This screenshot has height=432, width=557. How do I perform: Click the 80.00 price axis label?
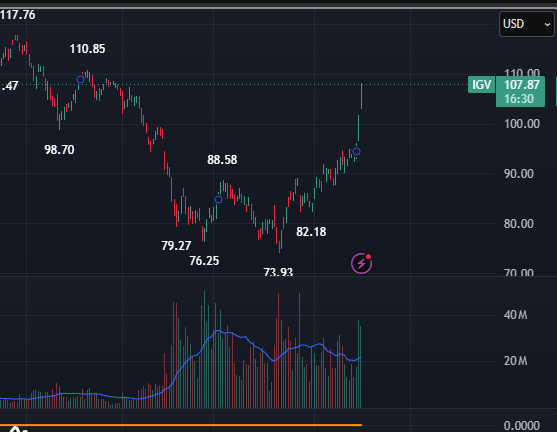point(519,224)
